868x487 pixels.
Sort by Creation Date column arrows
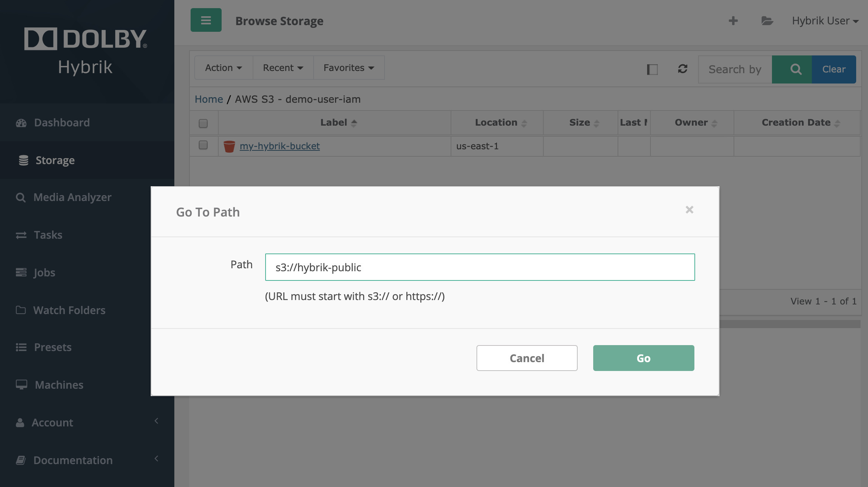pyautogui.click(x=837, y=123)
